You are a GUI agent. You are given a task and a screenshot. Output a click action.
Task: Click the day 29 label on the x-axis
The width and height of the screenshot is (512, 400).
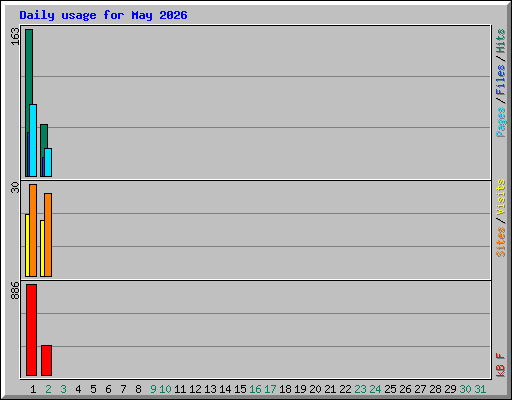(x=450, y=389)
